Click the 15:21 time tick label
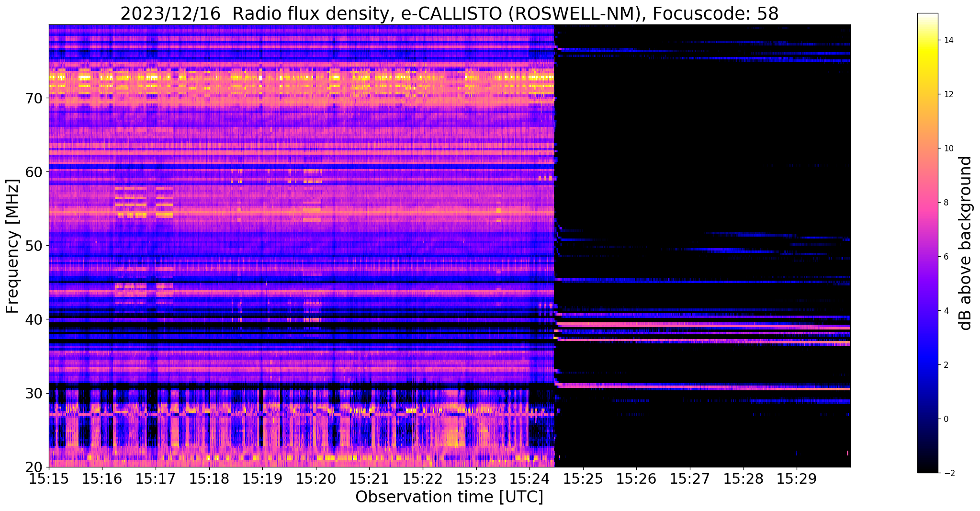Image resolution: width=980 pixels, height=511 pixels. [x=370, y=478]
